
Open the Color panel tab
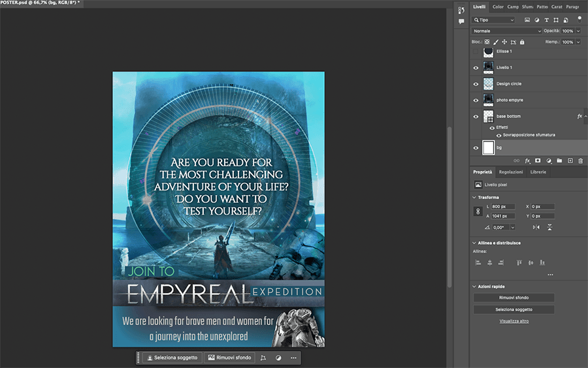point(498,7)
